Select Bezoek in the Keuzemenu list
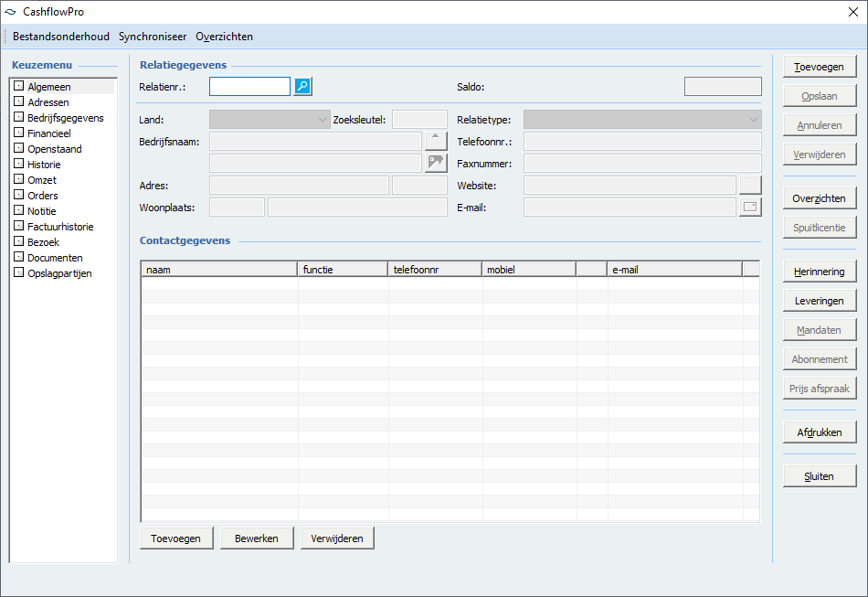Viewport: 868px width, 597px height. coord(43,242)
